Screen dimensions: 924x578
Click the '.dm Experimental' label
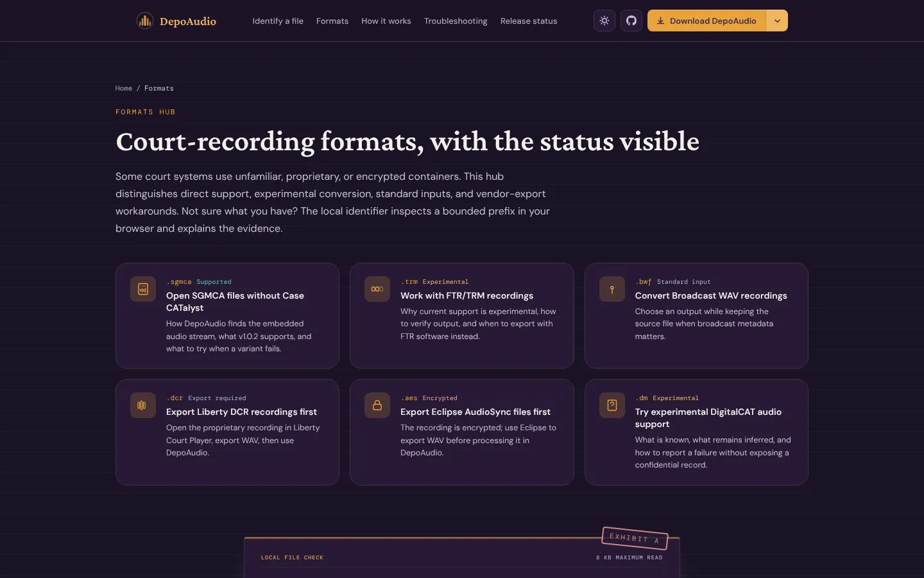tap(667, 398)
